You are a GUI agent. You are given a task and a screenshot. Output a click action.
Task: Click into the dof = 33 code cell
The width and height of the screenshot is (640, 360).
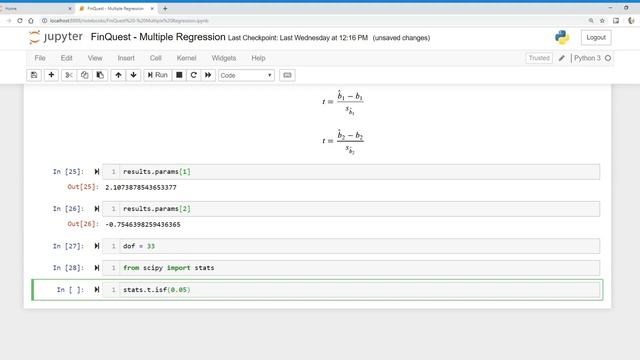351,246
